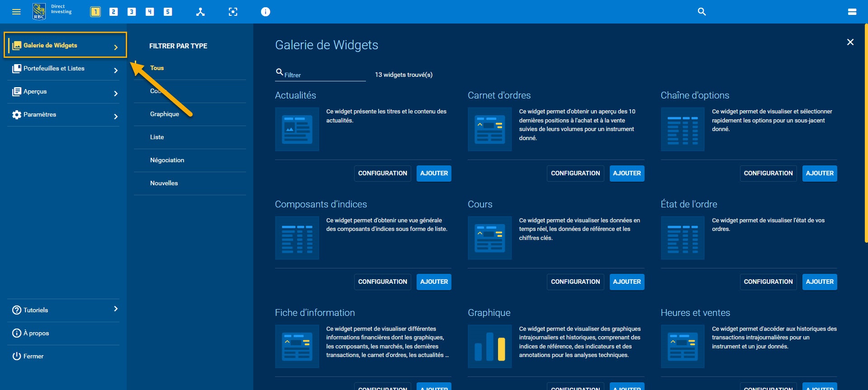Click the Fiche d'information widget thumbnail

[x=297, y=346]
